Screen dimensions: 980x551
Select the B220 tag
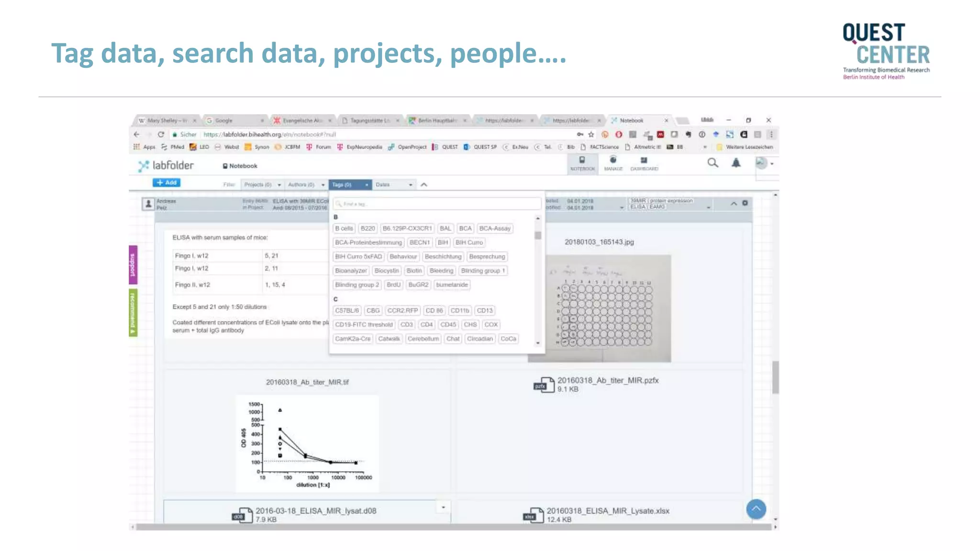point(367,229)
